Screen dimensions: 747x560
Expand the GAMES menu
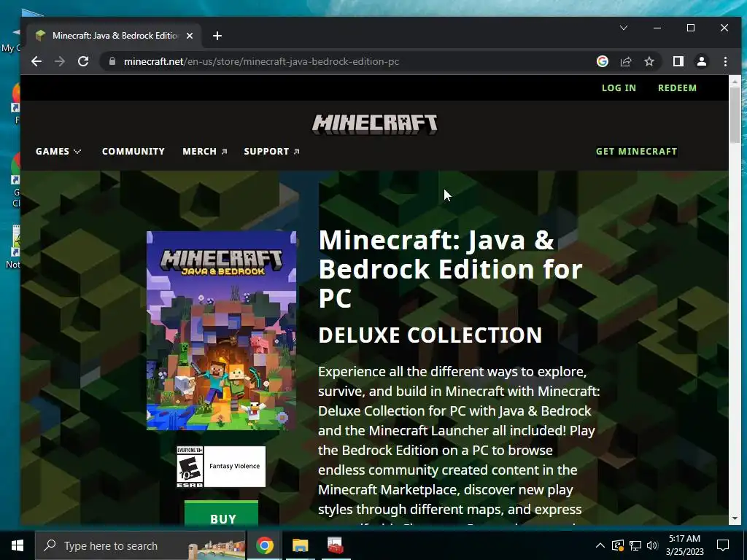(x=58, y=152)
